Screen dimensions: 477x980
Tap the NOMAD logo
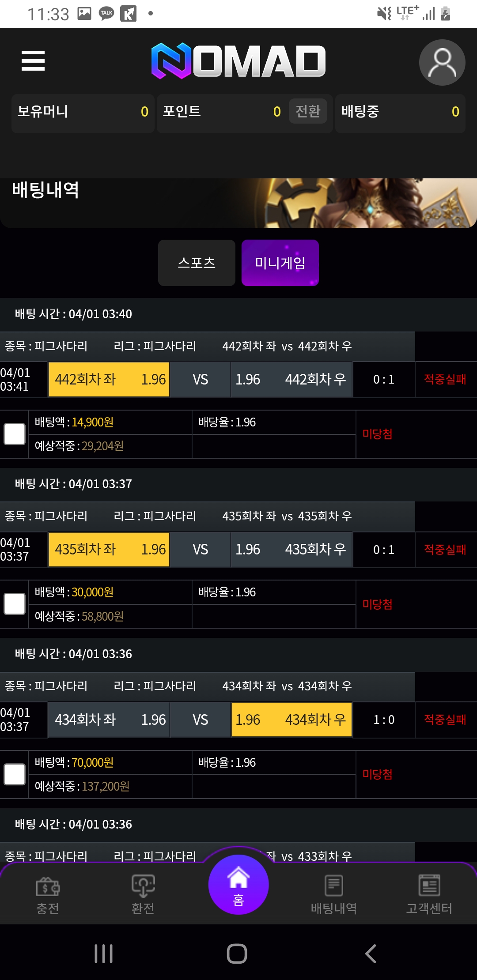click(x=238, y=61)
